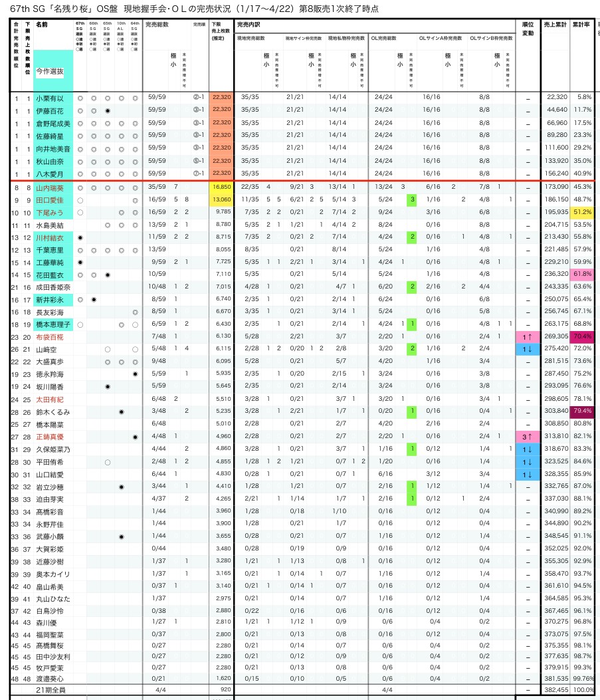Image resolution: width=600 pixels, height=700 pixels.
Task: Click the ②-1 marker in 小栗有以's row
Action: click(x=198, y=97)
